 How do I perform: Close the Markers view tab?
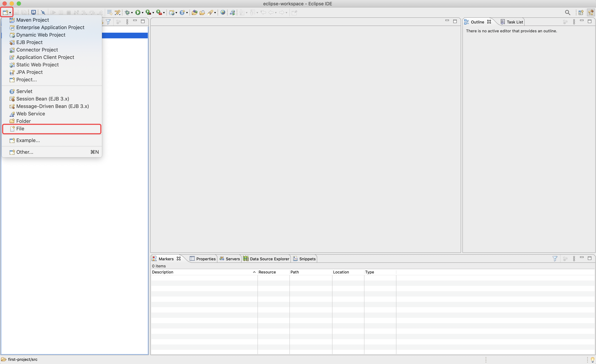178,259
